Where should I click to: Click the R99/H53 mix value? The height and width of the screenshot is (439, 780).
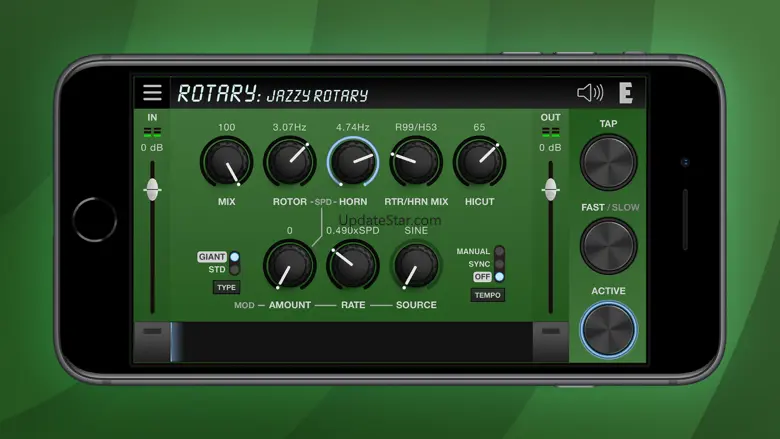tap(416, 127)
